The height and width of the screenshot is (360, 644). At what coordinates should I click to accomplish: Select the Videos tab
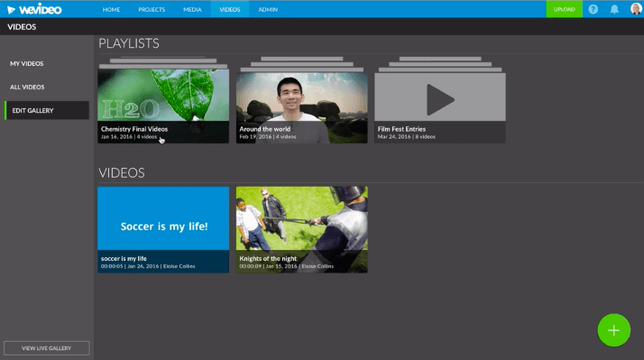230,9
